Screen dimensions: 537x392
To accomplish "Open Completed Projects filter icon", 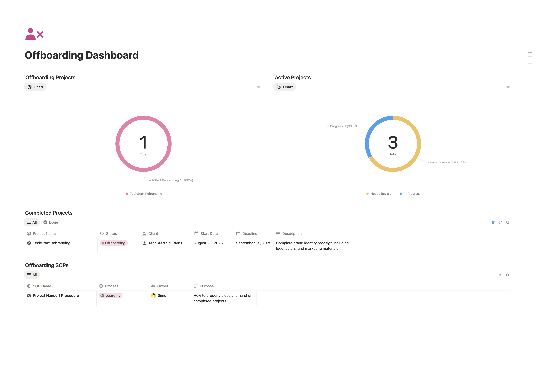I will click(493, 223).
